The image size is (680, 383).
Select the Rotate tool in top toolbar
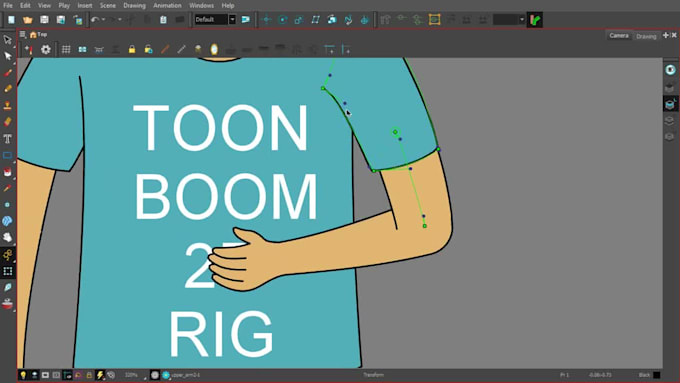[282, 20]
